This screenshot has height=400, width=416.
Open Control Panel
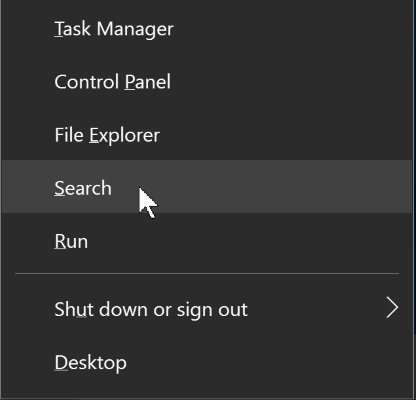coord(207,82)
